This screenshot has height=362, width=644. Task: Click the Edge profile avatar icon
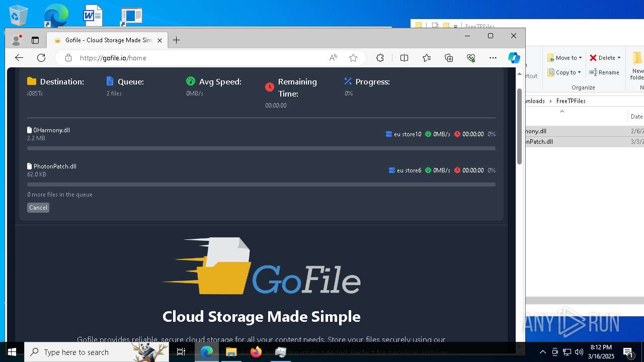(16, 40)
